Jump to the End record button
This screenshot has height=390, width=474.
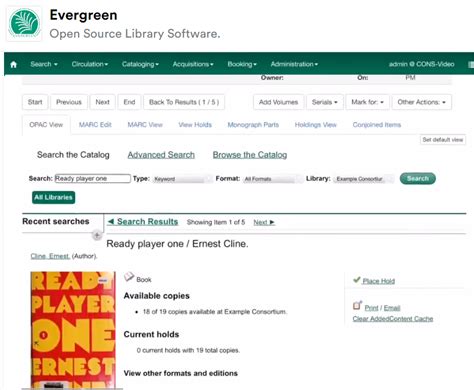point(129,102)
